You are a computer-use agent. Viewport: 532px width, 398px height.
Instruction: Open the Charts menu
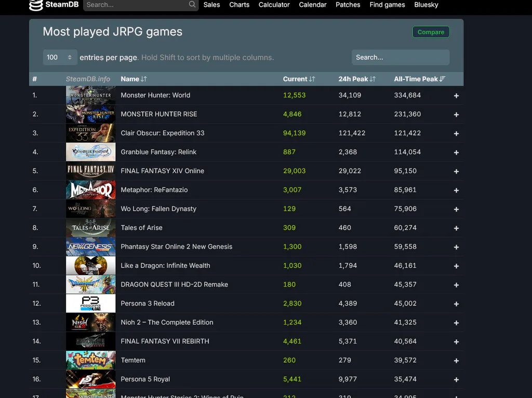point(239,5)
